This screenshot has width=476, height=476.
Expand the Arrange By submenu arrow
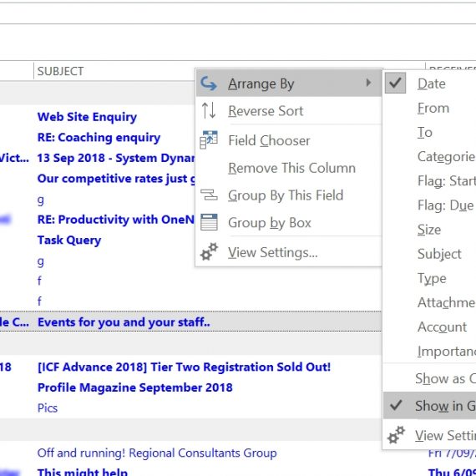pos(368,83)
